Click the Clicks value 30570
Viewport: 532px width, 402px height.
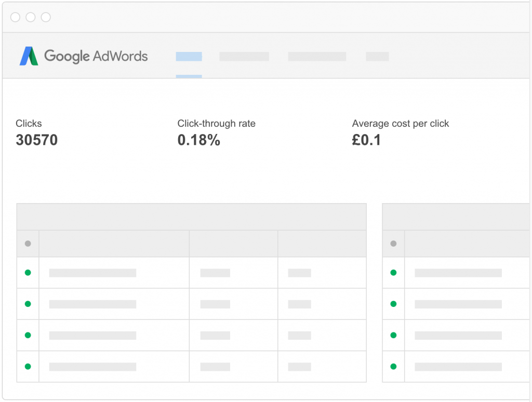pos(37,140)
